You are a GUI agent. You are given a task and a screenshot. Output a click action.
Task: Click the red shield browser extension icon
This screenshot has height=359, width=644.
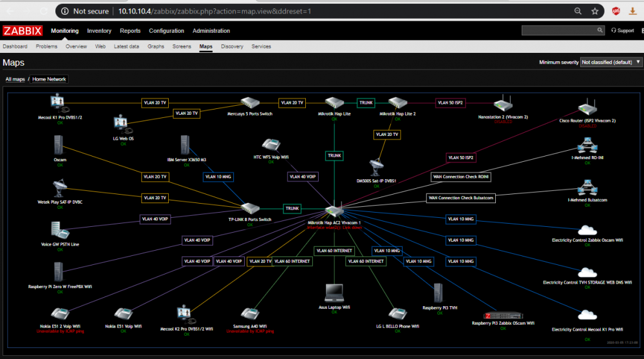616,11
